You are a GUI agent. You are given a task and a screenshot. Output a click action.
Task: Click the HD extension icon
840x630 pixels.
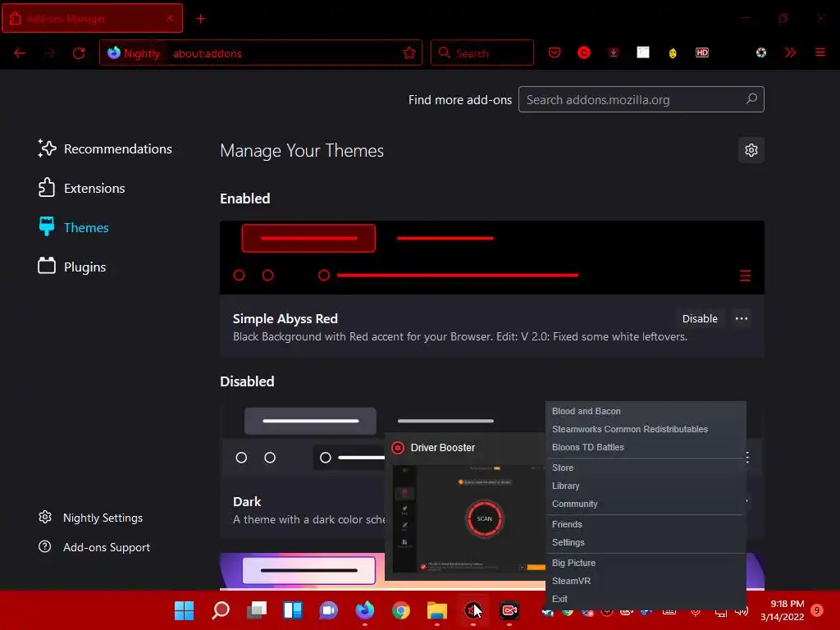702,52
